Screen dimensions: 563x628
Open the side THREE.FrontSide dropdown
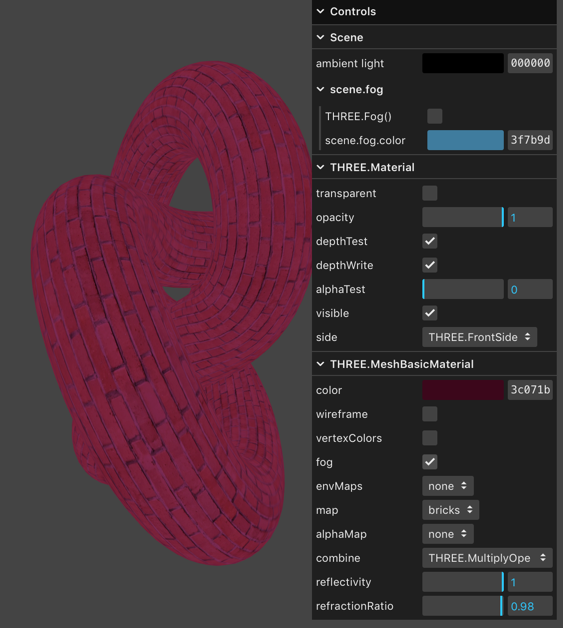click(479, 337)
